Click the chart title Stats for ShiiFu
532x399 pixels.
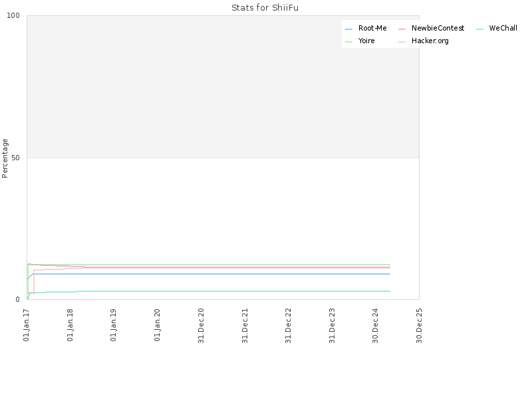[x=265, y=7]
